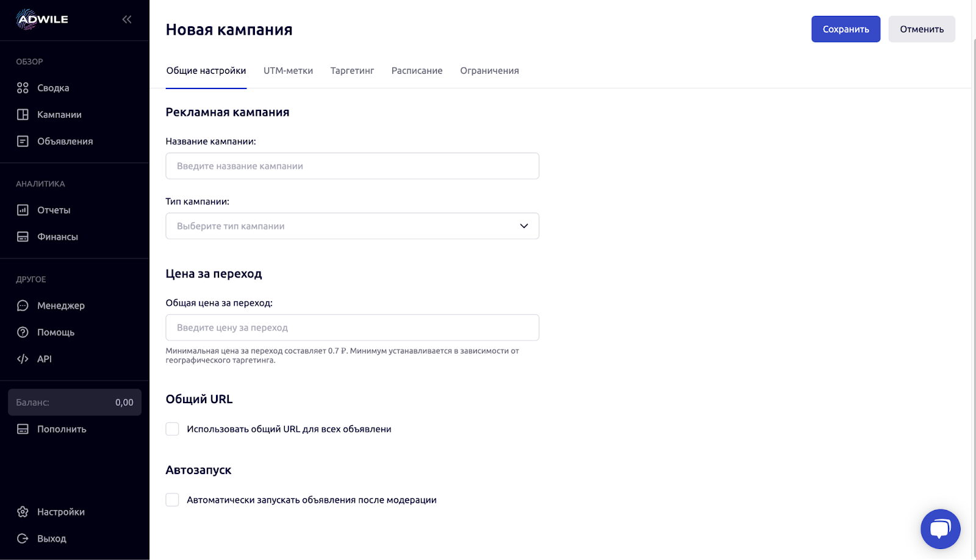Image resolution: width=976 pixels, height=560 pixels.
Task: Focus the Название кампании input field
Action: [352, 166]
